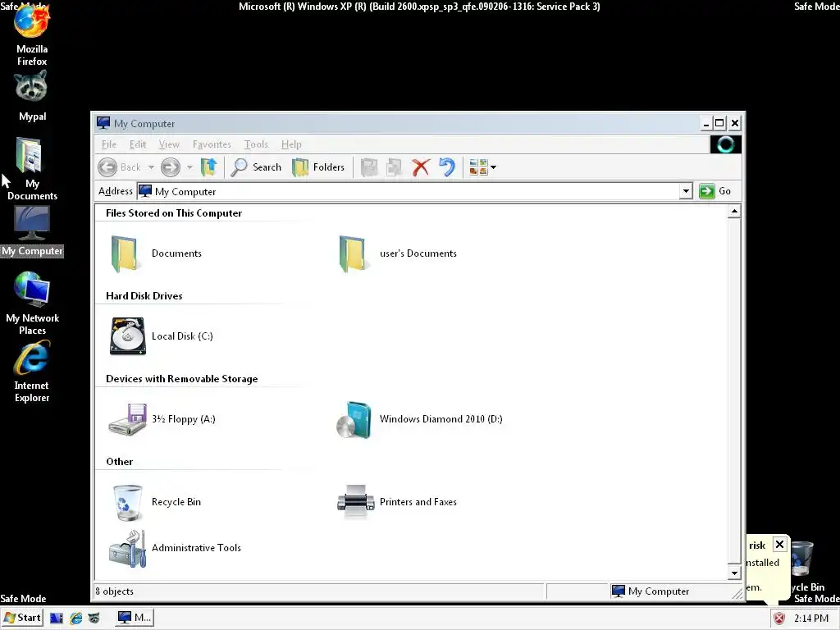The height and width of the screenshot is (630, 840).
Task: Open the Help menu
Action: [x=291, y=144]
